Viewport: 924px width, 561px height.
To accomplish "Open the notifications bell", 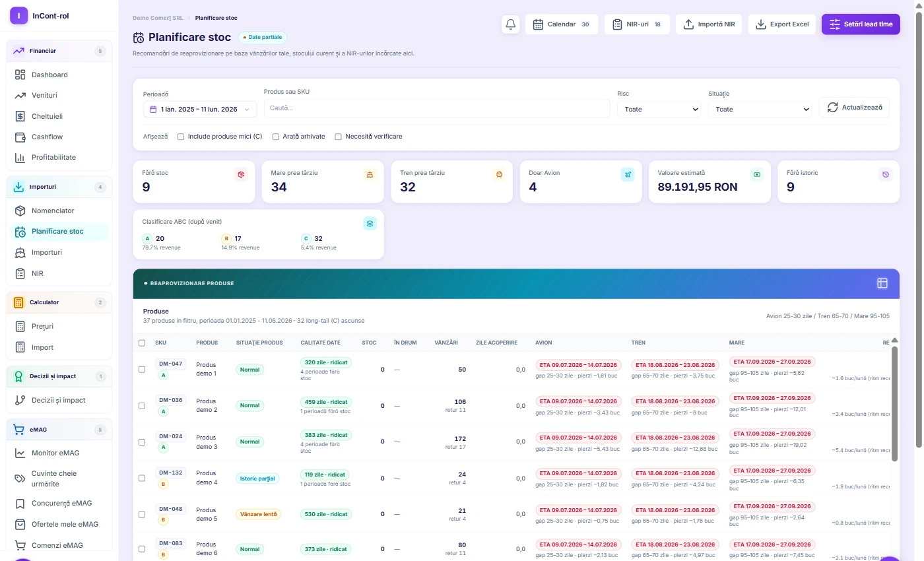I will (x=511, y=24).
